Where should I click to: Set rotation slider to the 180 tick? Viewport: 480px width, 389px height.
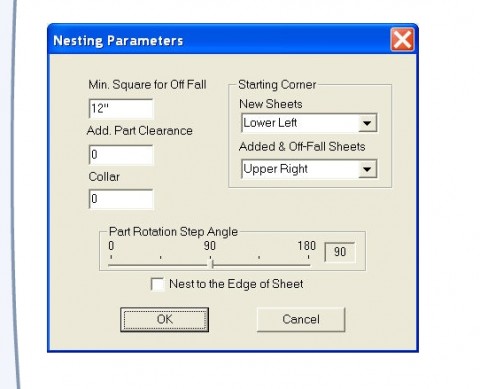308,257
